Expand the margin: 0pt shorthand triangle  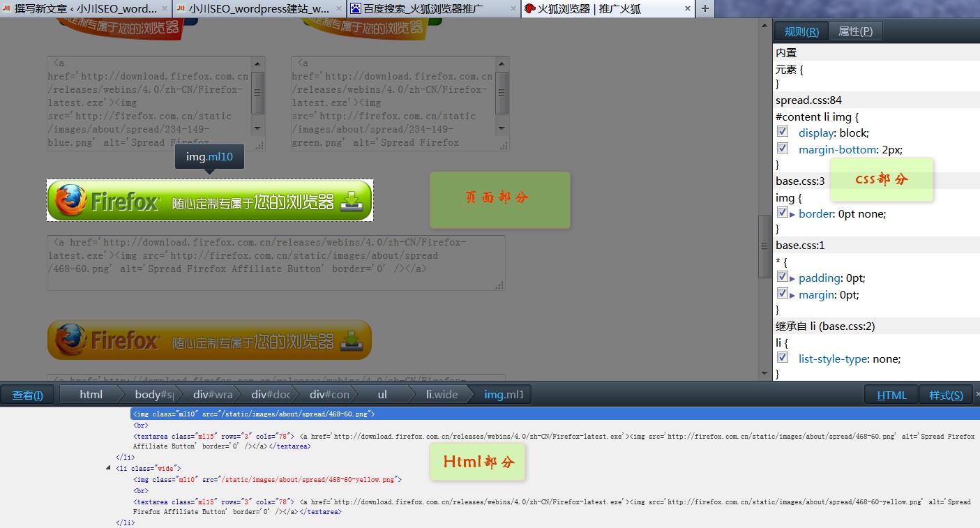pos(792,295)
